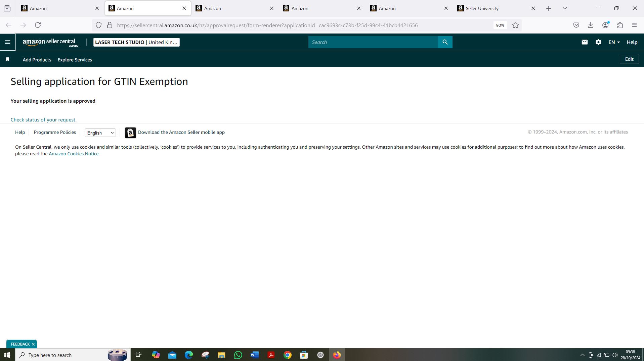Click the Windows taskbar search box
The image size is (644, 361).
[x=72, y=355]
